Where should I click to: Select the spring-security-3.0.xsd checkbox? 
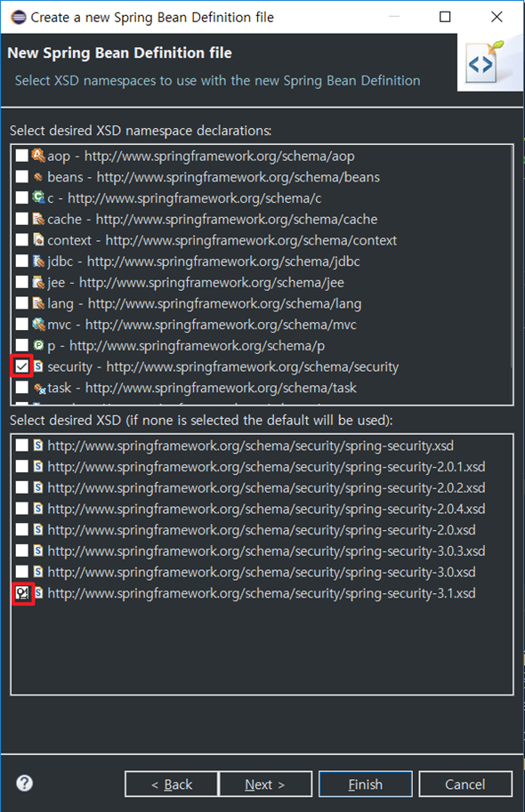click(x=21, y=572)
